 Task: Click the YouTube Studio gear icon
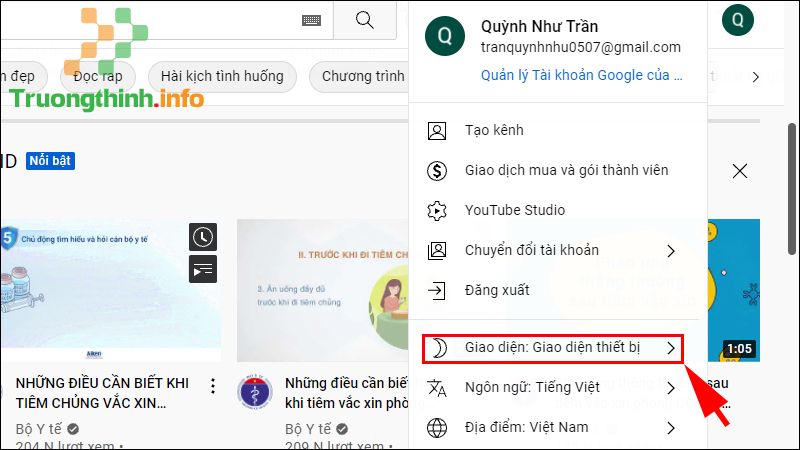click(437, 210)
